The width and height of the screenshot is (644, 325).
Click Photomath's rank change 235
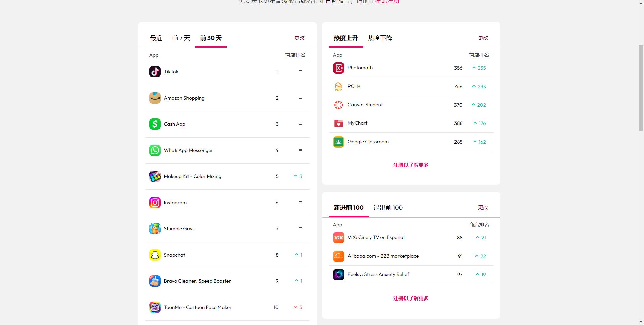click(479, 68)
